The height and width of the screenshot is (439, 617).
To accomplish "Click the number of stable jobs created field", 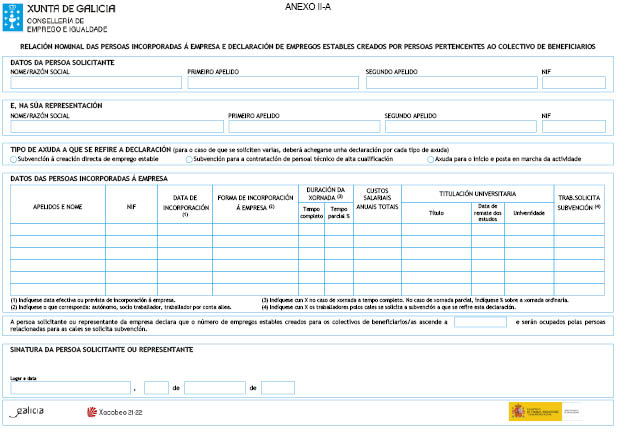I will [x=480, y=322].
